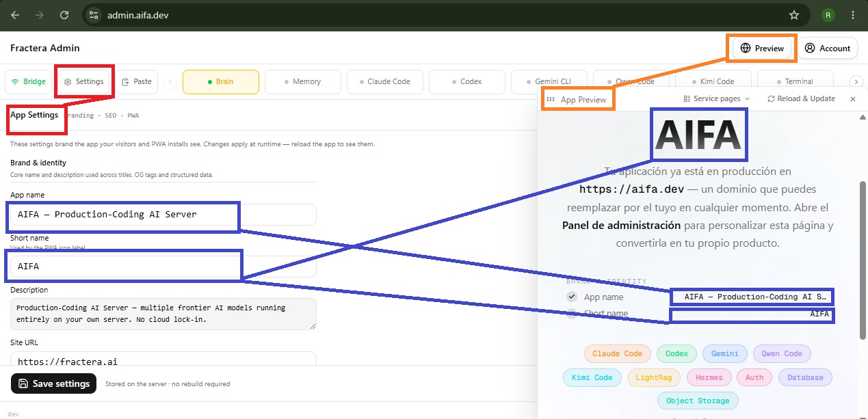
Task: Click Save settings button
Action: (54, 383)
